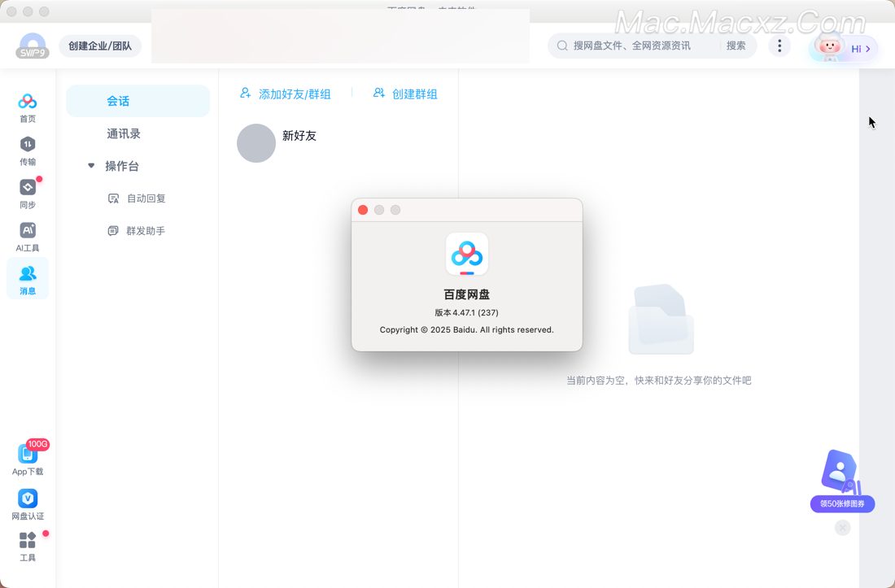Select the 消息 messages section
The height and width of the screenshot is (588, 895).
[28, 280]
